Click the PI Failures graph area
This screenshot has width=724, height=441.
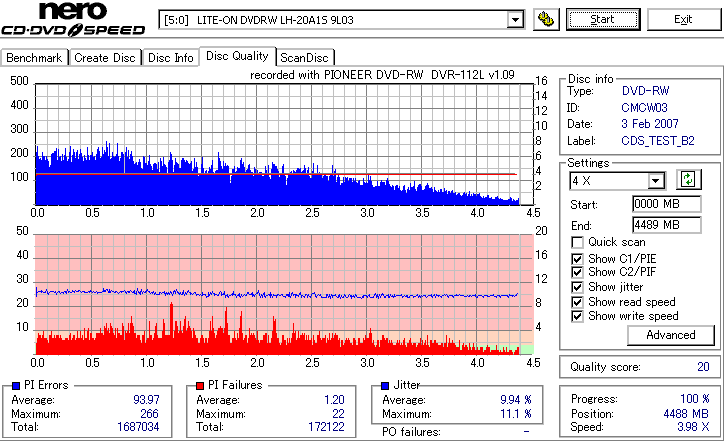284,295
